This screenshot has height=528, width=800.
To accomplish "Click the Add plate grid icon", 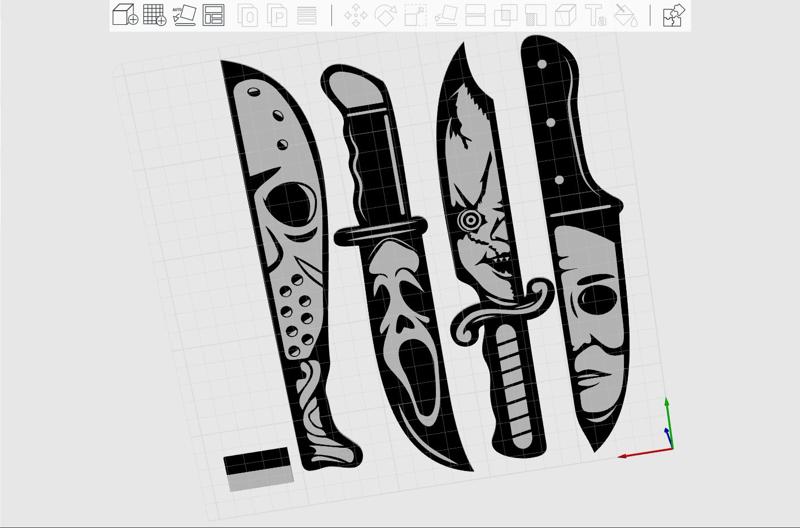I will pyautogui.click(x=154, y=14).
